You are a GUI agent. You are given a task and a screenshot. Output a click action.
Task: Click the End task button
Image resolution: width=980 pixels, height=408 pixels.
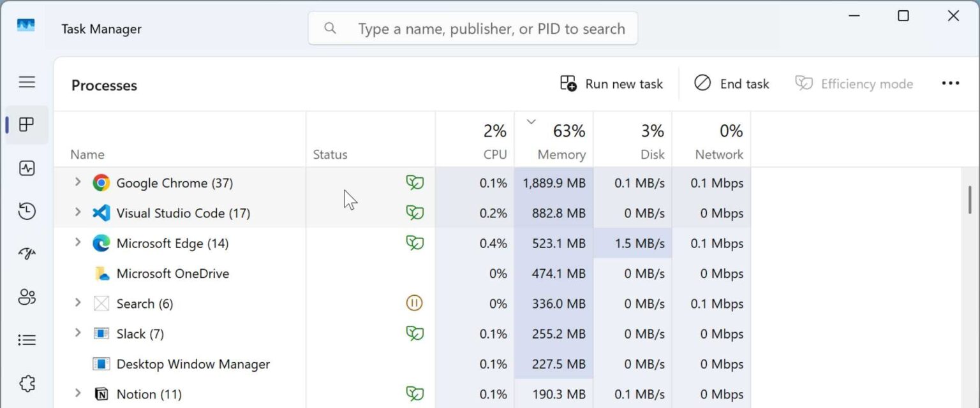(731, 84)
